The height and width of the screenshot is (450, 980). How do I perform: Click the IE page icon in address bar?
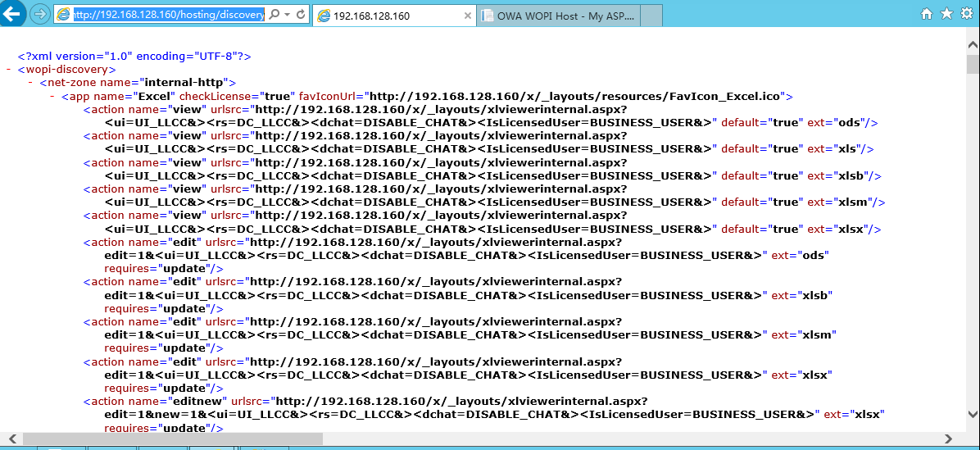63,15
